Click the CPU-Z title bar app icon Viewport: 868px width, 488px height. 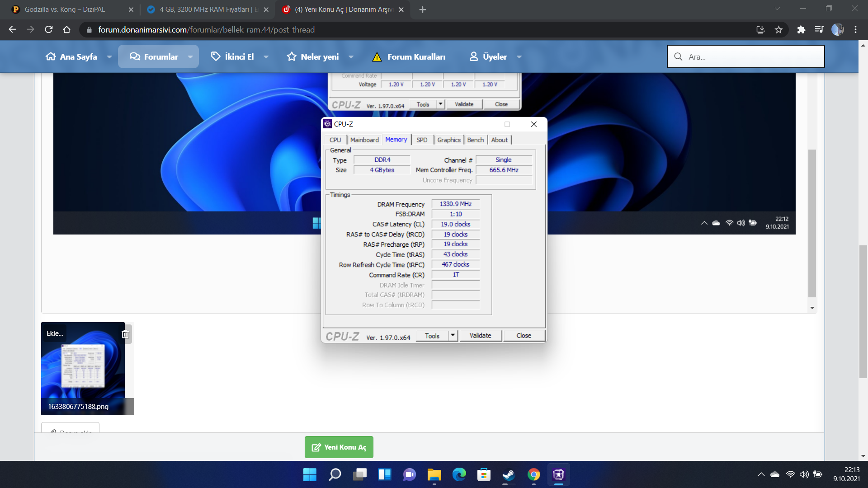pyautogui.click(x=328, y=124)
